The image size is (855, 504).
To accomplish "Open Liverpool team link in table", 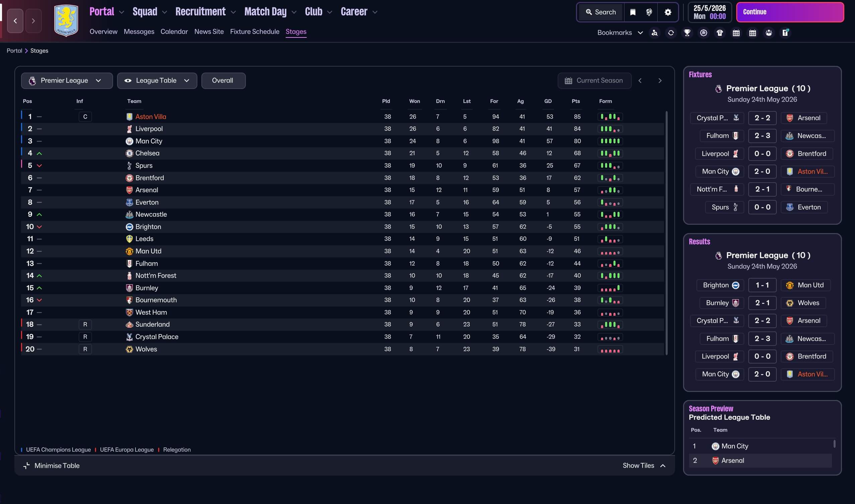I will point(149,129).
